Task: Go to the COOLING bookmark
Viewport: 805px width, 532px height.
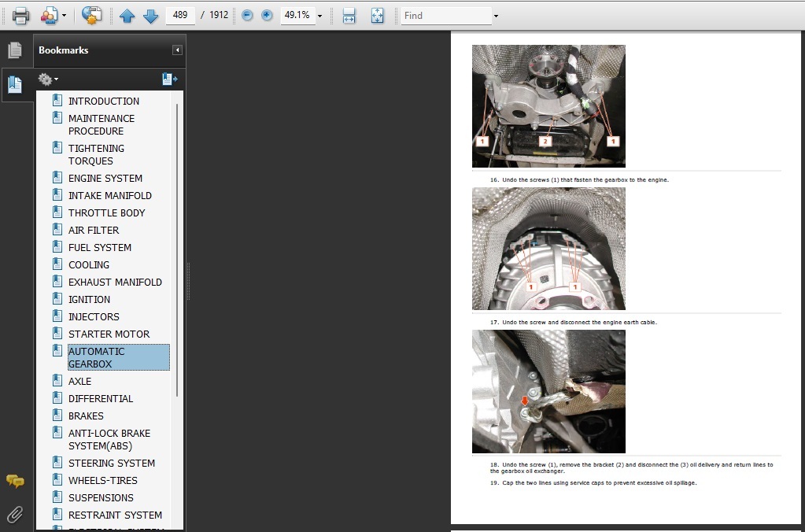Action: click(x=89, y=264)
